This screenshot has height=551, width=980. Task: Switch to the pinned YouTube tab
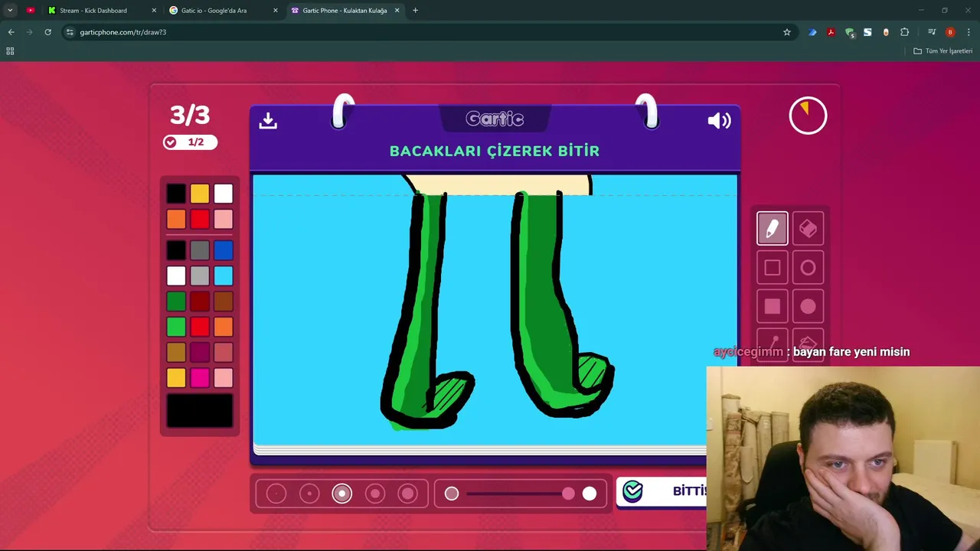click(30, 11)
